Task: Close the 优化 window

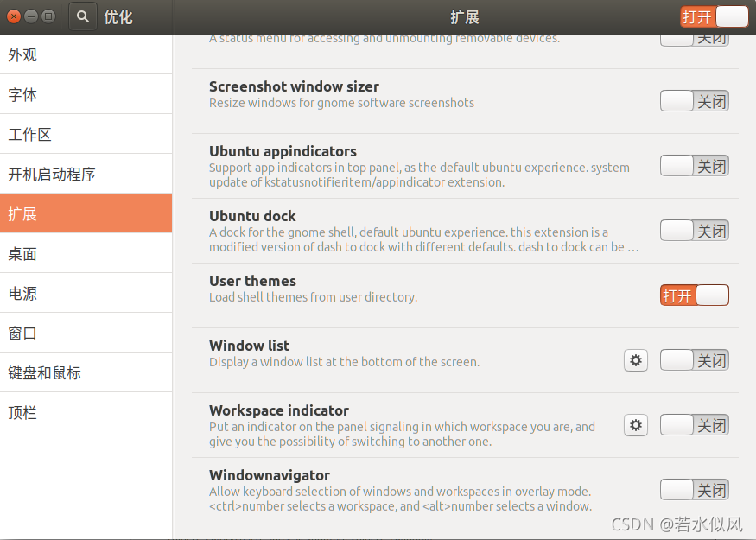Action: [14, 17]
